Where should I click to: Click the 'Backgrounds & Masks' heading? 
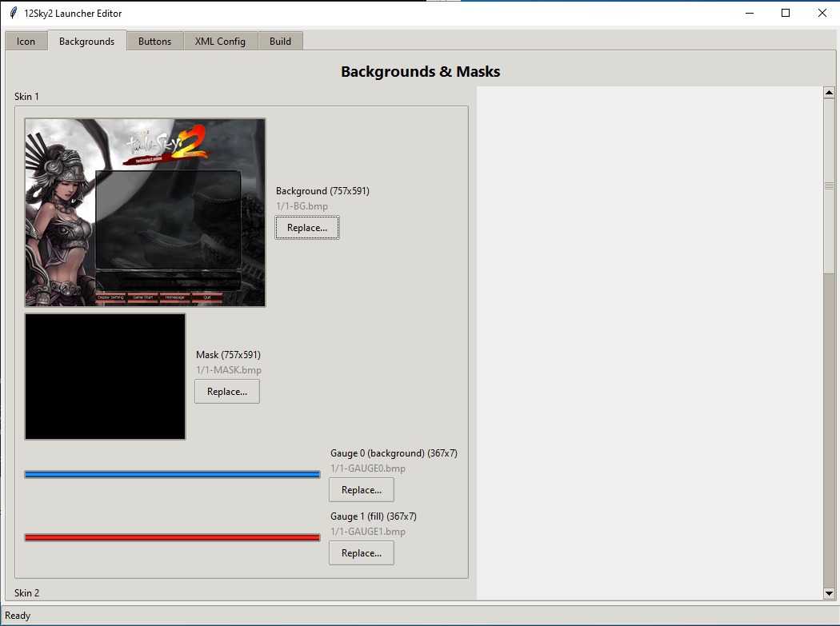(x=421, y=72)
